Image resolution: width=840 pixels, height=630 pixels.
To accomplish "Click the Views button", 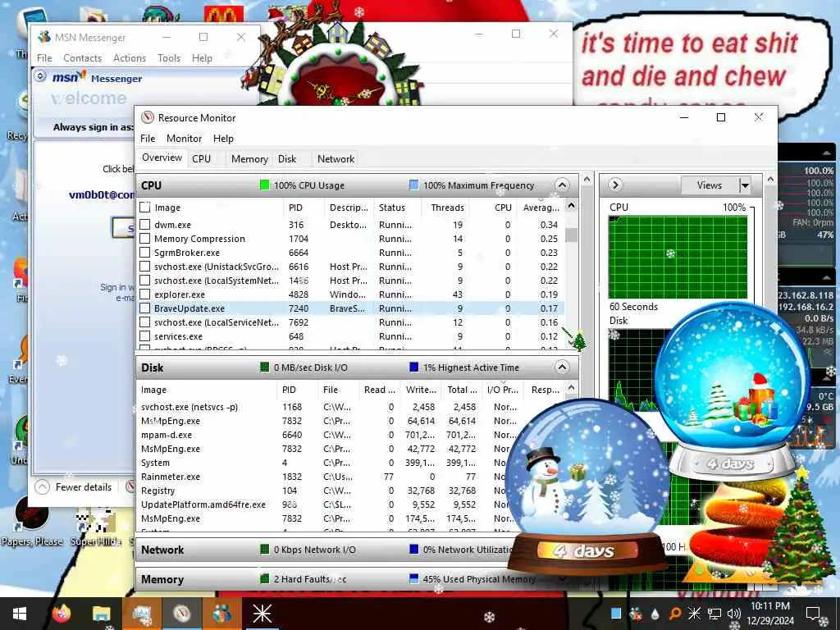I will pos(710,185).
